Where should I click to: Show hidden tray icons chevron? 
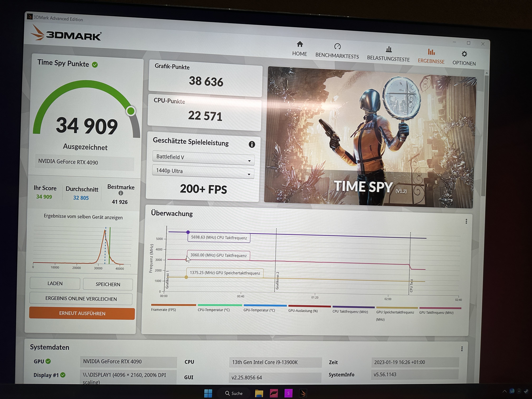[x=504, y=391]
